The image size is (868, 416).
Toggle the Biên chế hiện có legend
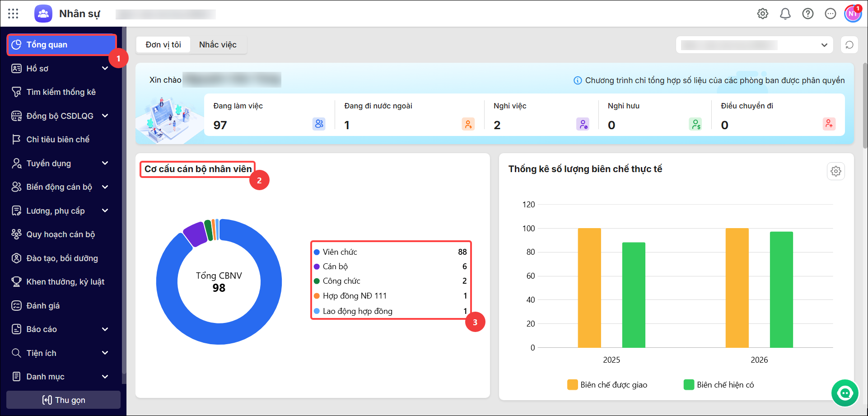(x=719, y=385)
